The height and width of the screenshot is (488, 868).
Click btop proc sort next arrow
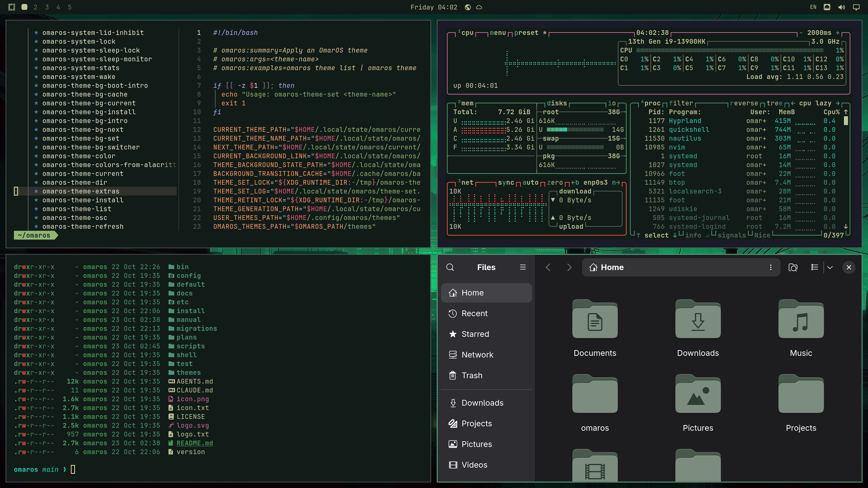[x=837, y=103]
